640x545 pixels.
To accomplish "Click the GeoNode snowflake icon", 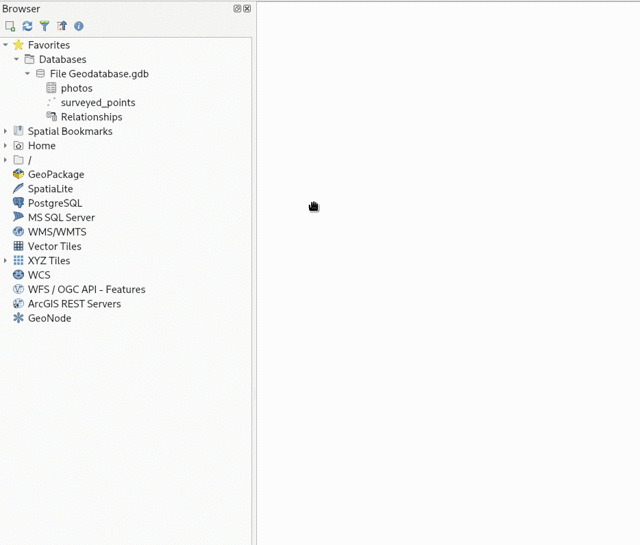I will tap(18, 318).
